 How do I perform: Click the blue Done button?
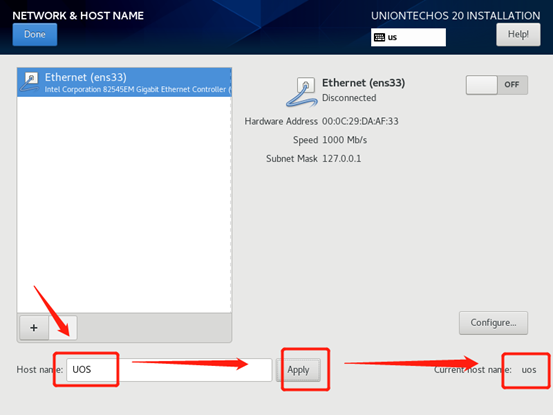pos(35,35)
